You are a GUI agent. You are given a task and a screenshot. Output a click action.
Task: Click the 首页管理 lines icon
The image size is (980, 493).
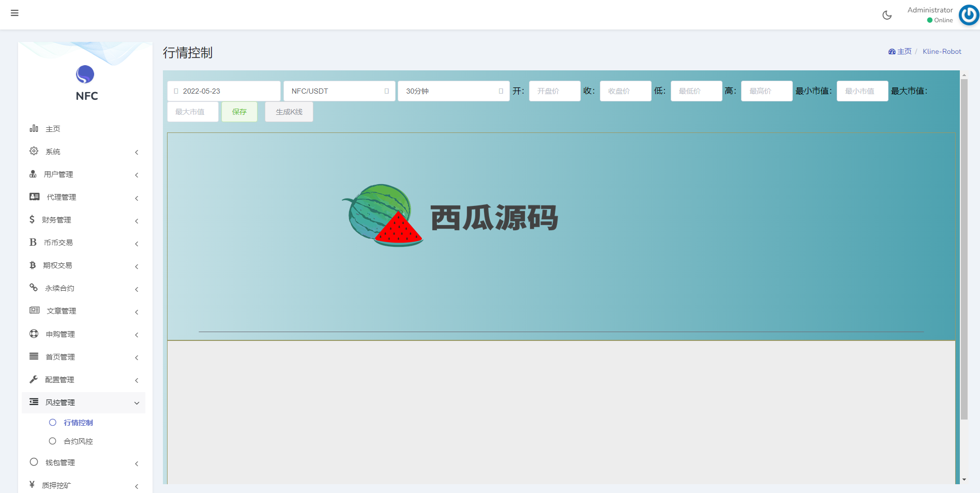tap(34, 356)
